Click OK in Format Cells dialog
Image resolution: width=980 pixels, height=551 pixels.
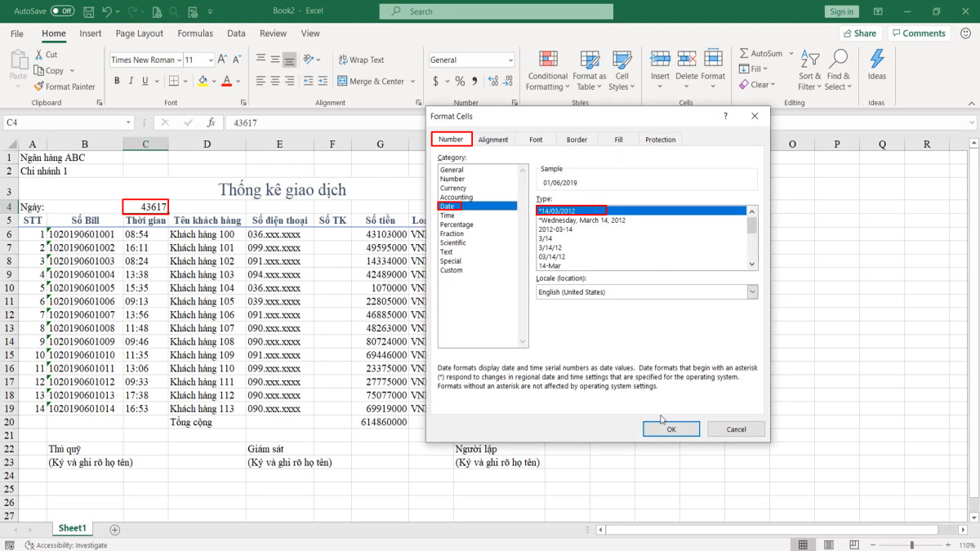tap(671, 429)
